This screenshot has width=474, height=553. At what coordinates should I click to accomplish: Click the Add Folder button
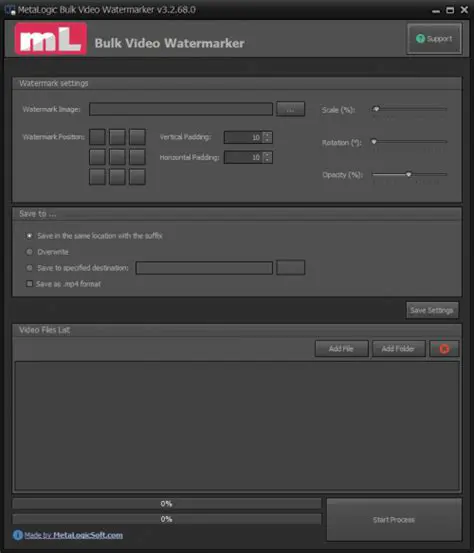coord(399,349)
